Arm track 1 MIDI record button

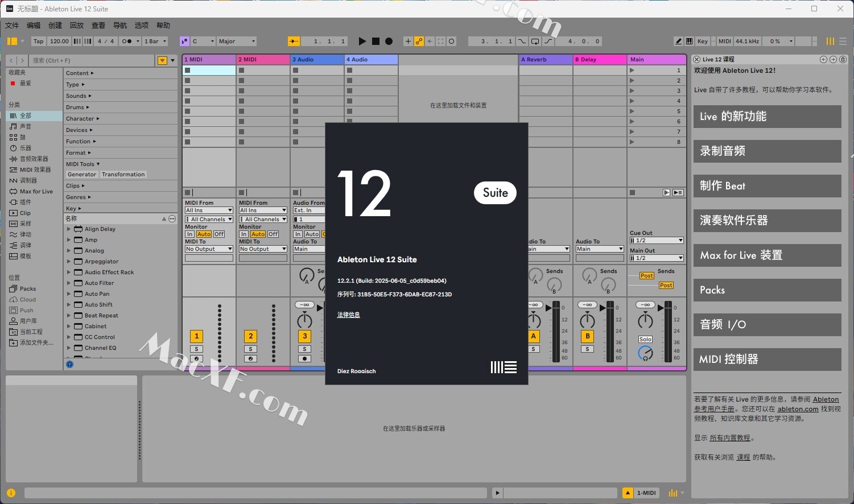pyautogui.click(x=196, y=359)
